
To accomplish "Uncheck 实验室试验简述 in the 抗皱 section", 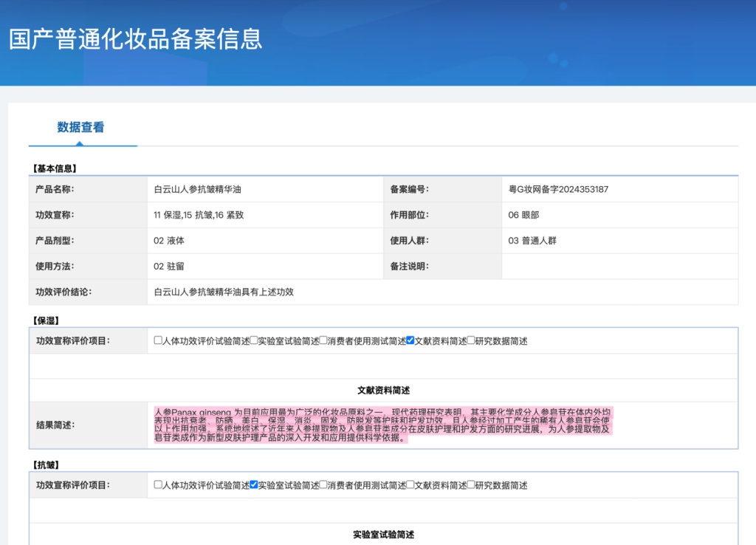I will [x=253, y=485].
